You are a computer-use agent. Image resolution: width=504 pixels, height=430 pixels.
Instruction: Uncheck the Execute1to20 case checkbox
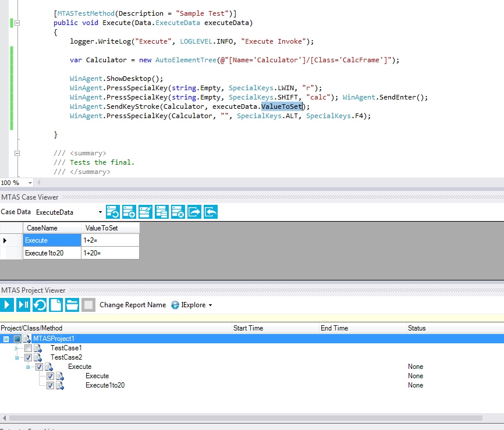pyautogui.click(x=50, y=385)
